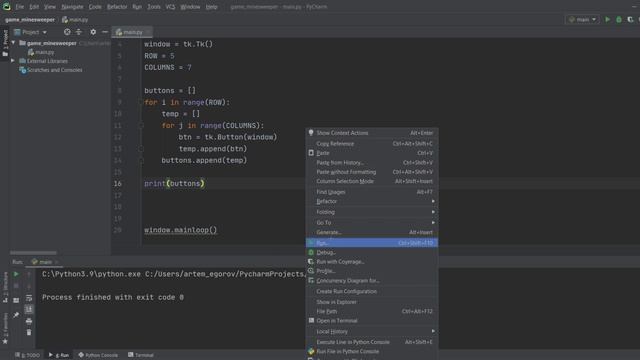Toggle scroll to end in Run output
This screenshot has height=360, width=640.
[x=29, y=309]
